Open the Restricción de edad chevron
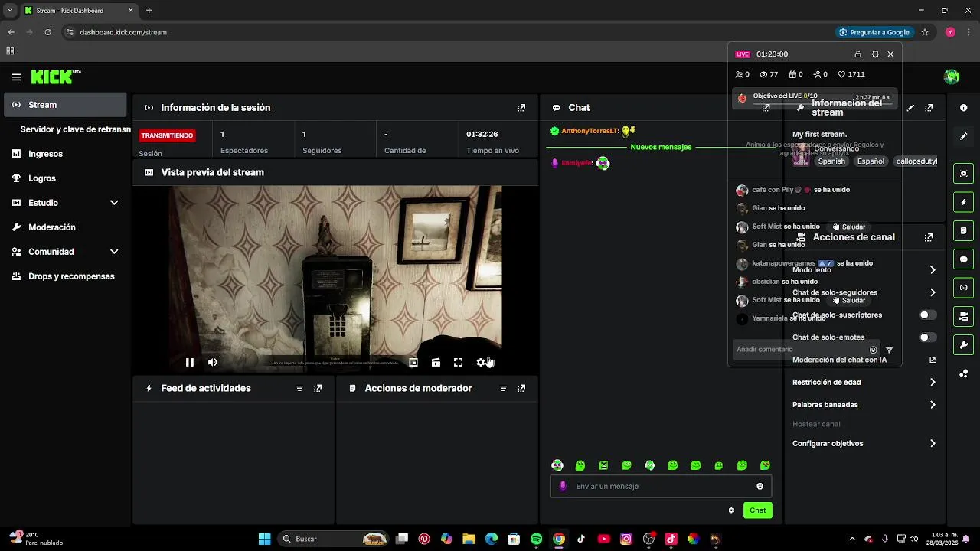 (933, 382)
